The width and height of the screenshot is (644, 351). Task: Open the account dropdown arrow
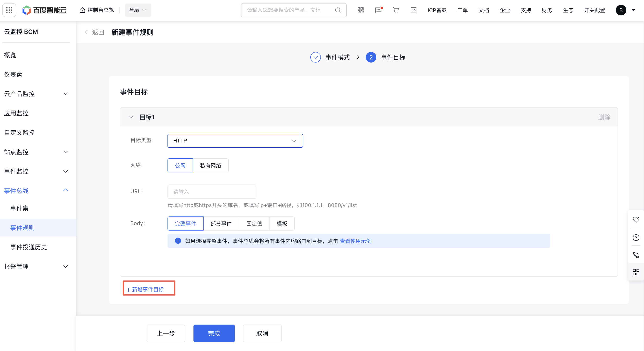click(633, 10)
